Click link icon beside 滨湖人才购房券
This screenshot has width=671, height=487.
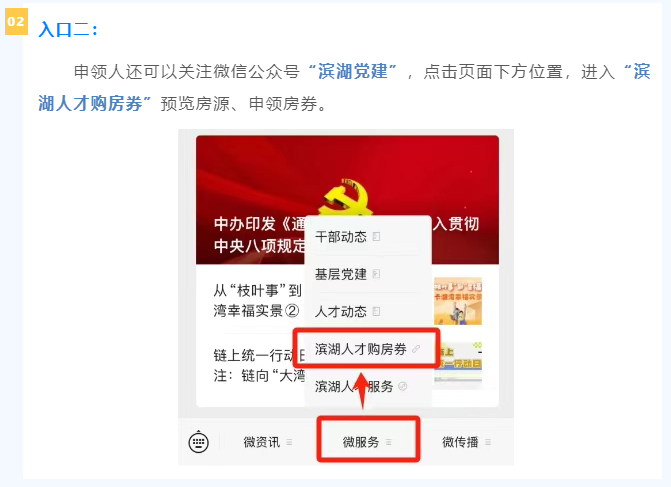416,349
